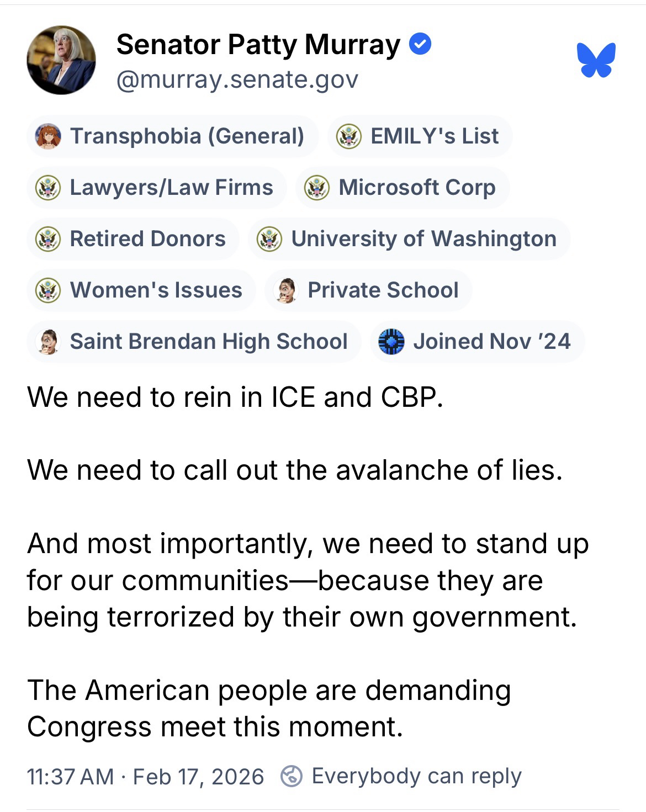Screen dimensions: 646x812
Task: Click the 11:37 AM Feb 17, 2026 timestamp
Action: click(146, 777)
